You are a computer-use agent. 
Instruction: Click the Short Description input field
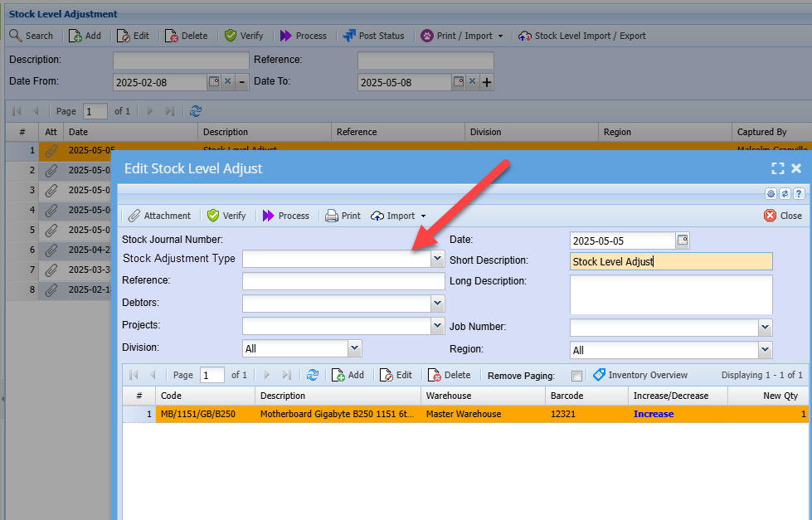(671, 261)
